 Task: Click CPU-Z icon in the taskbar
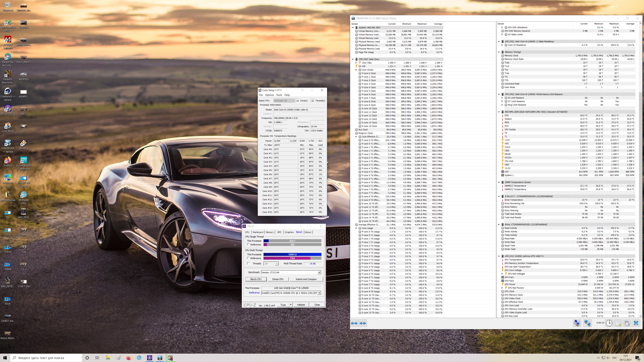(x=149, y=358)
